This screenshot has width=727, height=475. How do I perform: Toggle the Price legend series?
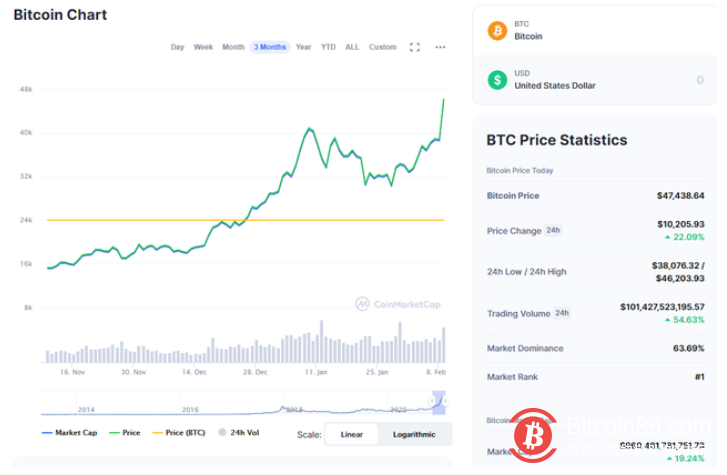pos(125,433)
